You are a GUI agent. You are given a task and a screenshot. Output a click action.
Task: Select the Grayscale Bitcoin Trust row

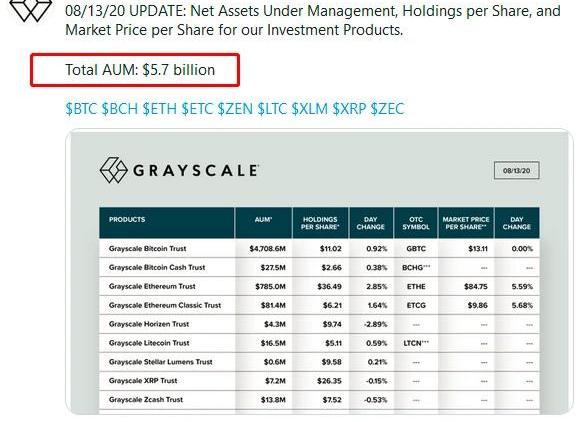pos(319,249)
